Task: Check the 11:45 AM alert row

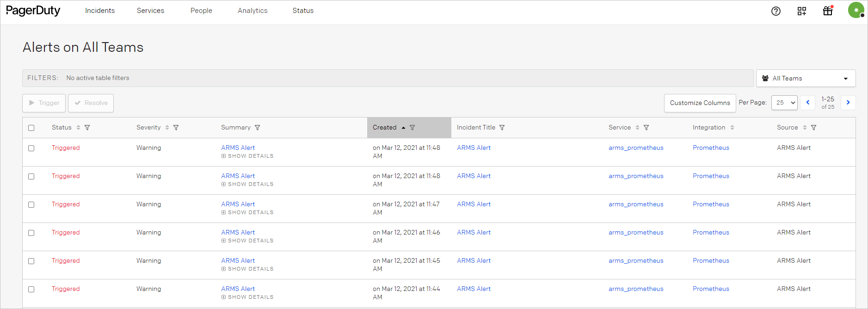Action: click(x=31, y=261)
